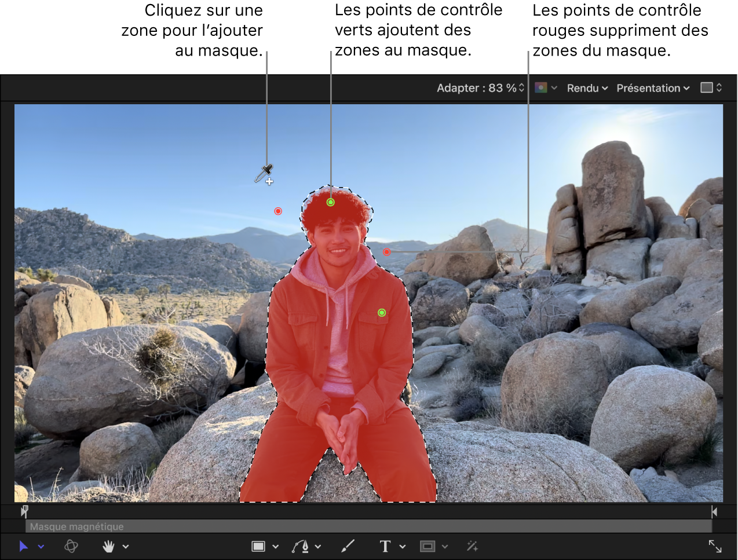Expand the Text tool dropdown arrow
The width and height of the screenshot is (738, 560).
click(x=403, y=547)
